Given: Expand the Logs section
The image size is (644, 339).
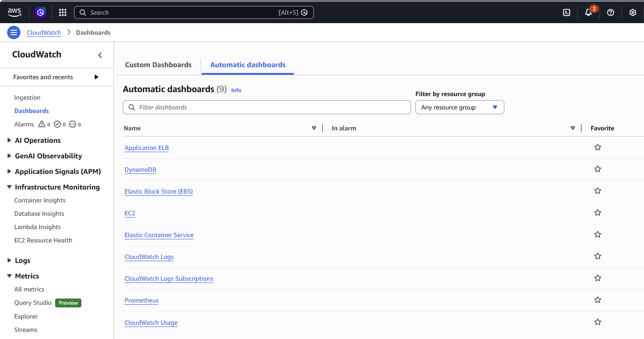Looking at the screenshot, I should (x=9, y=260).
